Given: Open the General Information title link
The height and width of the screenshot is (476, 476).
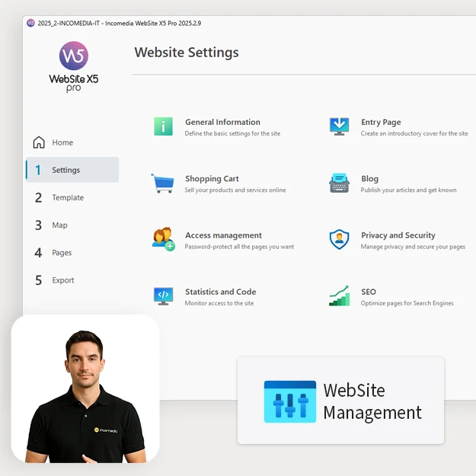Looking at the screenshot, I should (222, 122).
